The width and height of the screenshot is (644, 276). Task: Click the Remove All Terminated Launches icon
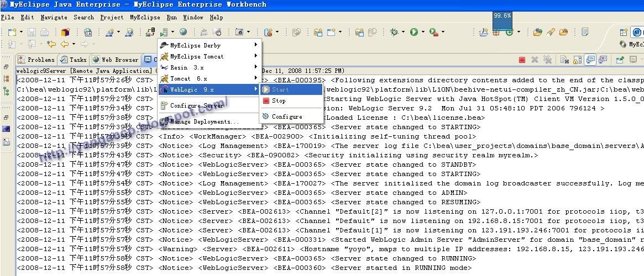pyautogui.click(x=547, y=60)
